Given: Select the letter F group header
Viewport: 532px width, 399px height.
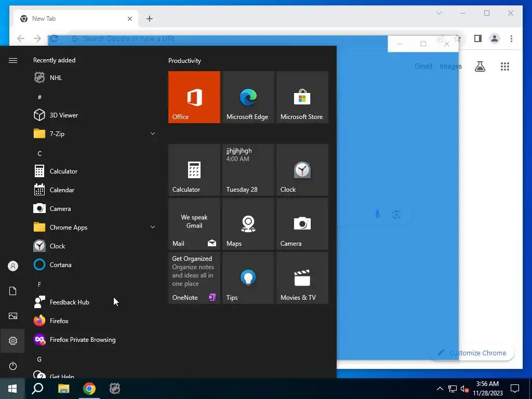Looking at the screenshot, I should click(x=39, y=284).
